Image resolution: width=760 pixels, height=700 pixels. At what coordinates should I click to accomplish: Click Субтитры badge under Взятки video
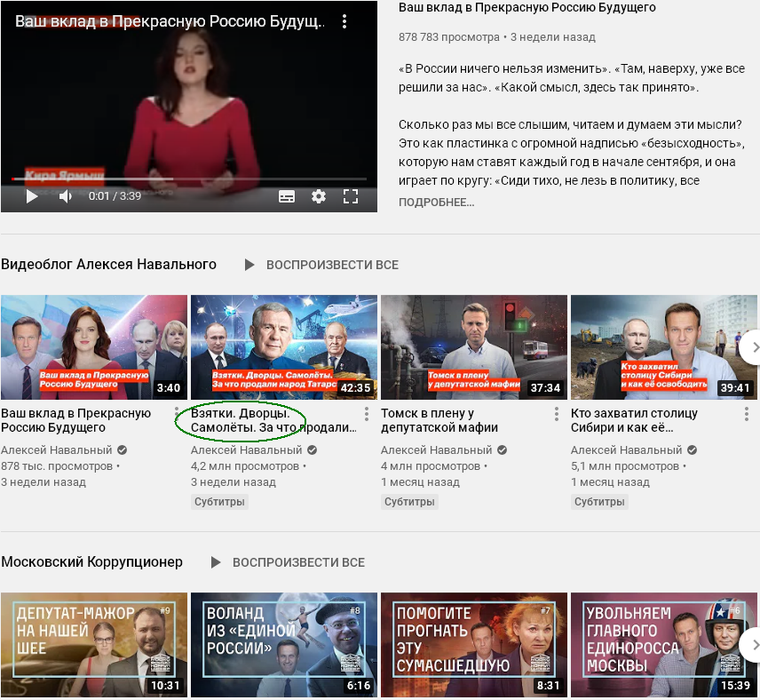coord(219,502)
